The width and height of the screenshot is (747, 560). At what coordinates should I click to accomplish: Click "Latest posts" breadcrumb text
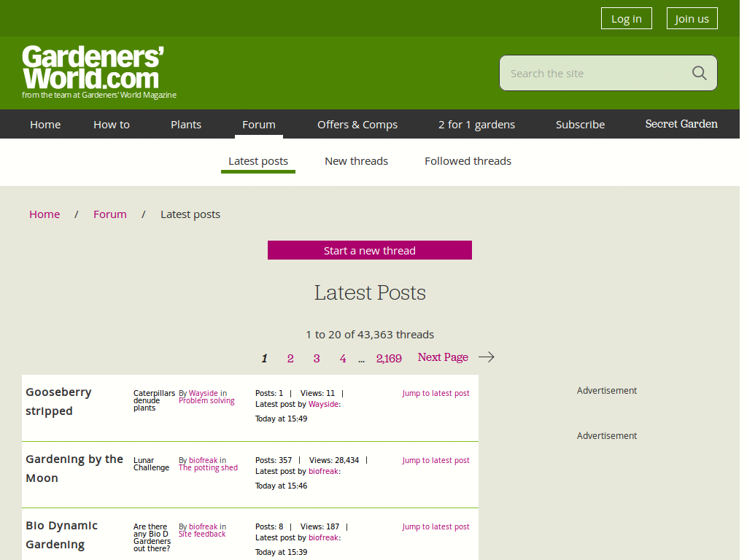coord(190,214)
